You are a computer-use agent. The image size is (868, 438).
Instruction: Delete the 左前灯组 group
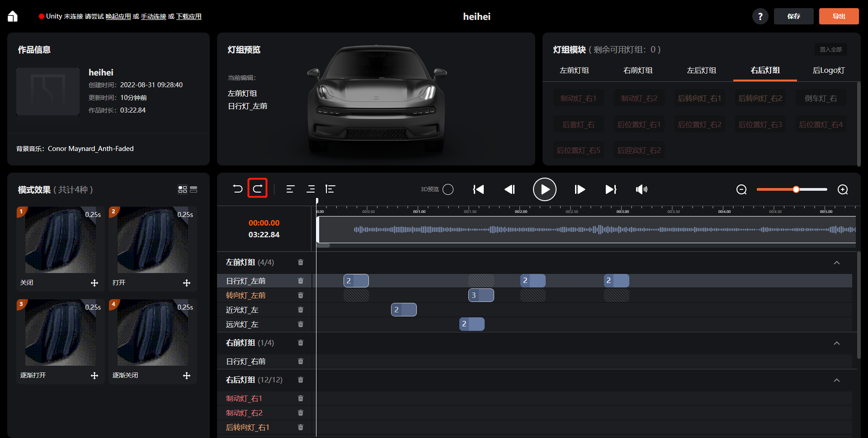point(301,262)
